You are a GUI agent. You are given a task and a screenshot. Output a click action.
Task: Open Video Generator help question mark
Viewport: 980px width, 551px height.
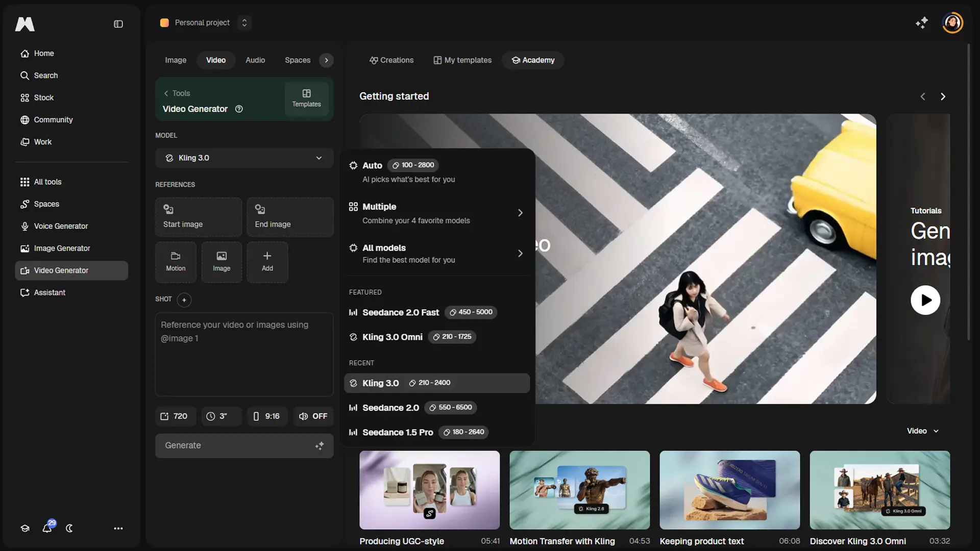[x=239, y=109]
